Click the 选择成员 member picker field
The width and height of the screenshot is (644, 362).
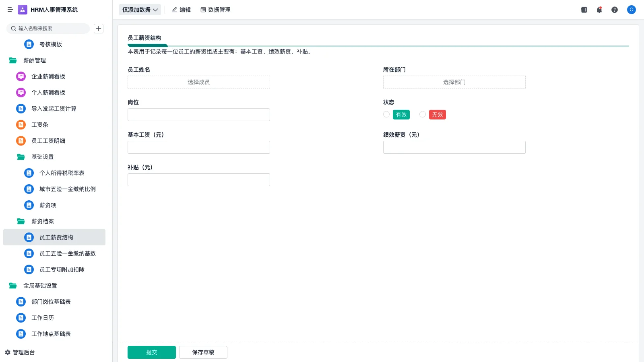pos(198,82)
